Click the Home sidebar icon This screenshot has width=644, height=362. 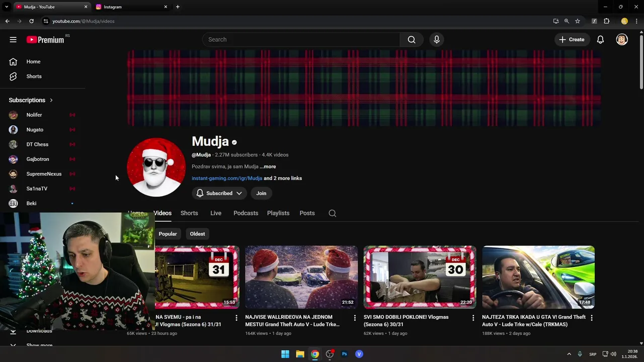click(x=13, y=62)
